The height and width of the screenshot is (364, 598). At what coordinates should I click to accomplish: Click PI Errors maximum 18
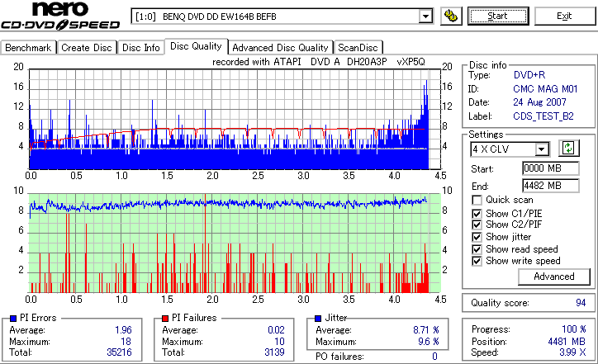click(126, 342)
